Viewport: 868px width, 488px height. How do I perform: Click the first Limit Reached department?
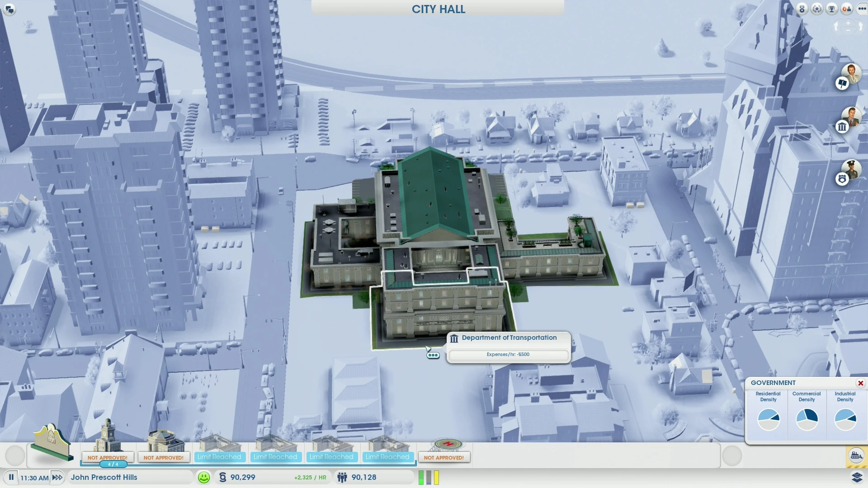(x=219, y=457)
